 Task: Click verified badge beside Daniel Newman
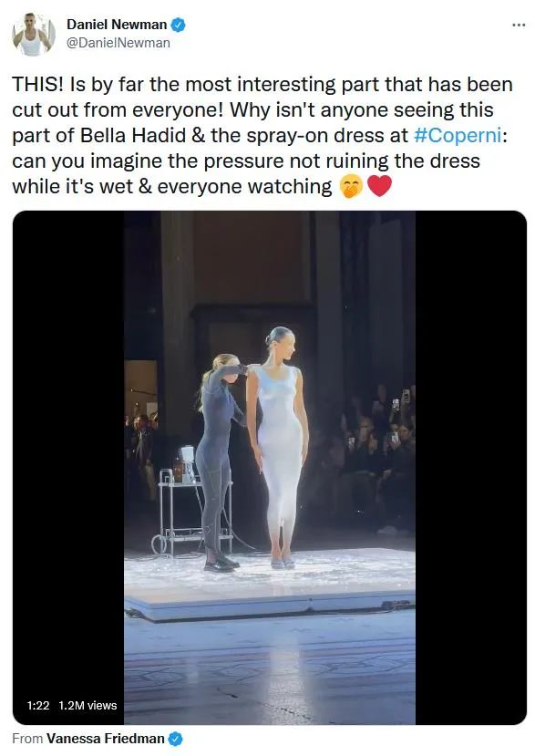179,25
